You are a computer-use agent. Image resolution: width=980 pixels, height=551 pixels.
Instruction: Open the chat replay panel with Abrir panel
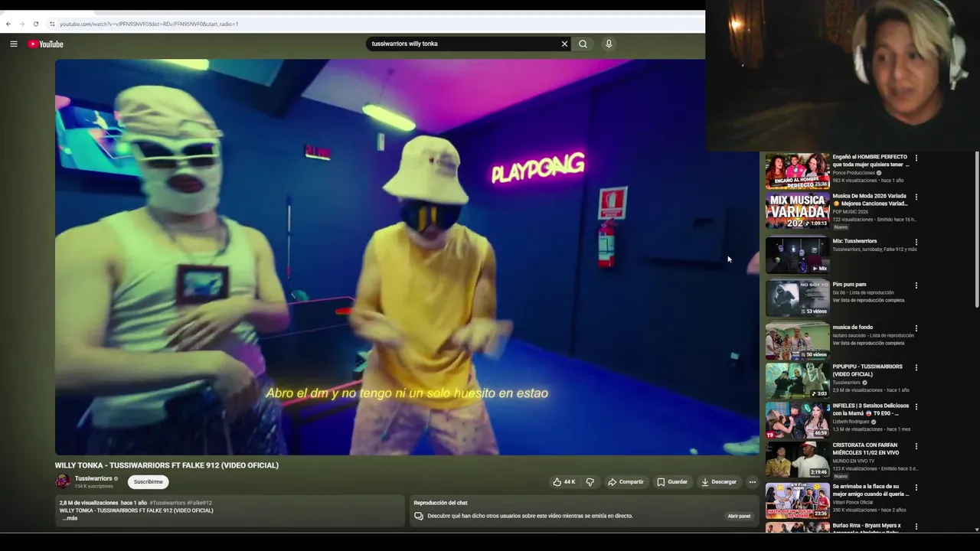click(x=739, y=516)
